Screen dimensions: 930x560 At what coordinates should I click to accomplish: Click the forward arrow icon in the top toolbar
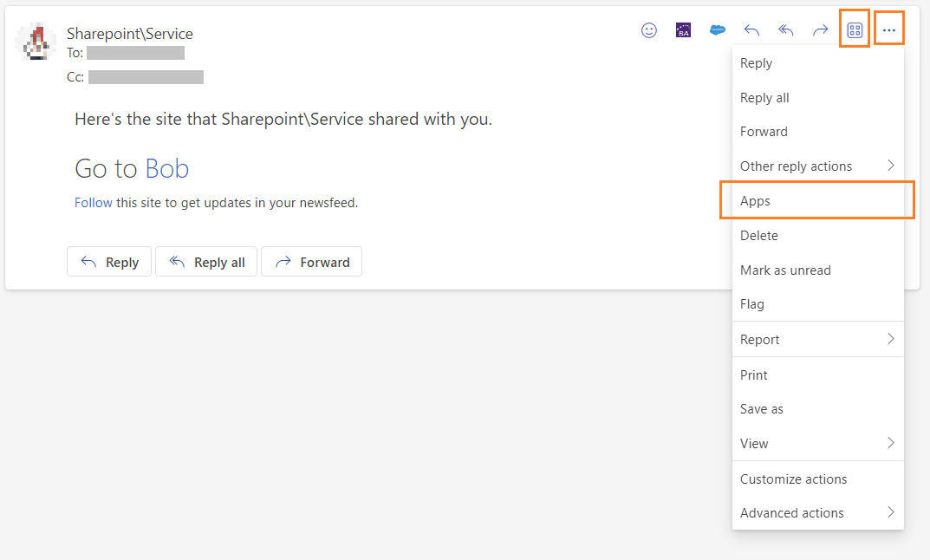tap(820, 30)
